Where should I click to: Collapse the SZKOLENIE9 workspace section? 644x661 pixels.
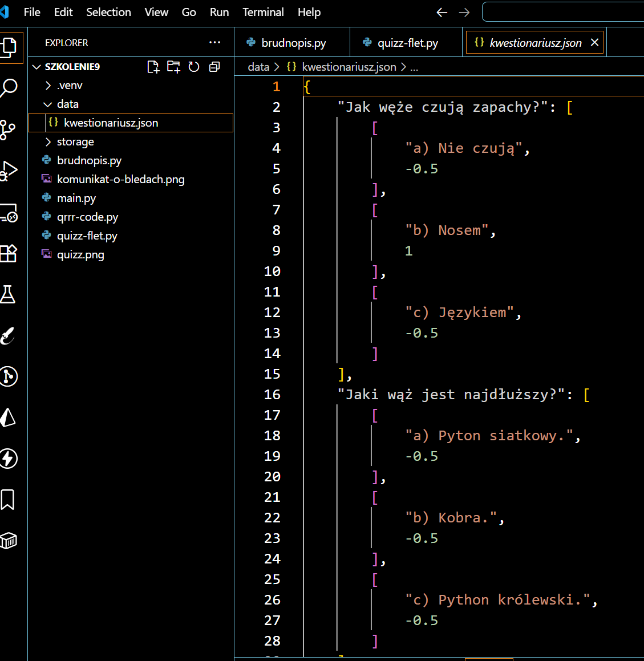pyautogui.click(x=37, y=67)
